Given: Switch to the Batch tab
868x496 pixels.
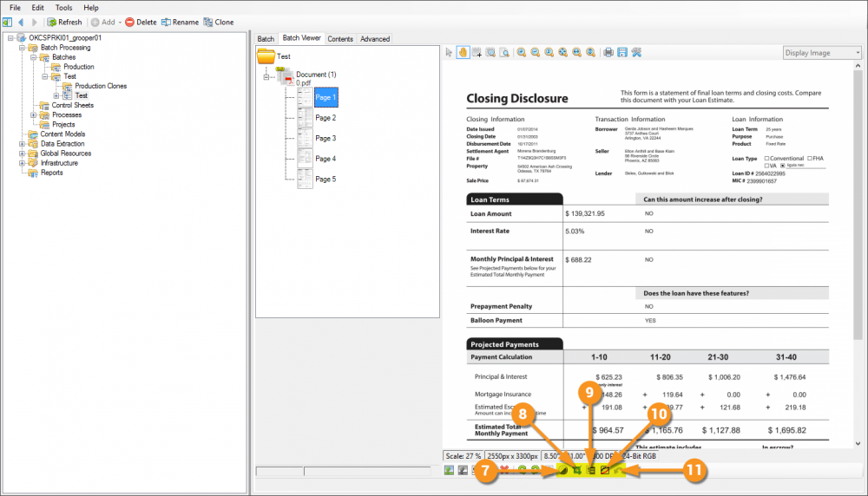Looking at the screenshot, I should (266, 39).
